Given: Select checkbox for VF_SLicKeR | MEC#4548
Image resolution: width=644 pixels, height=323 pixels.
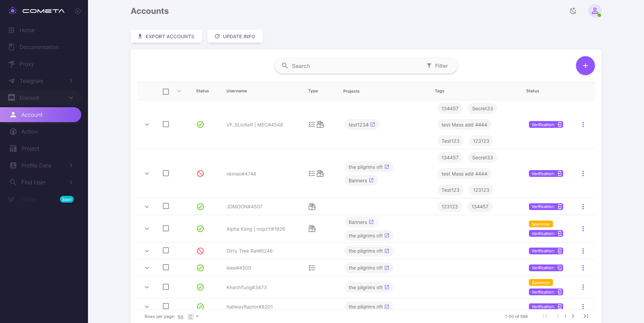Looking at the screenshot, I should tap(166, 124).
